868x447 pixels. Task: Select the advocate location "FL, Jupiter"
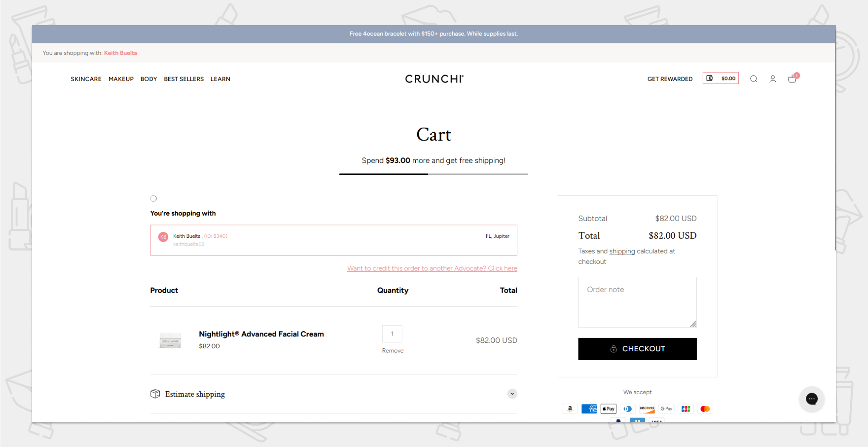[x=497, y=236]
